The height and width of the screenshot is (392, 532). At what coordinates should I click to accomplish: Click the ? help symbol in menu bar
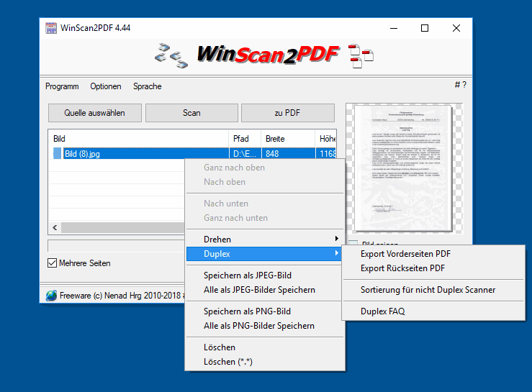click(464, 85)
